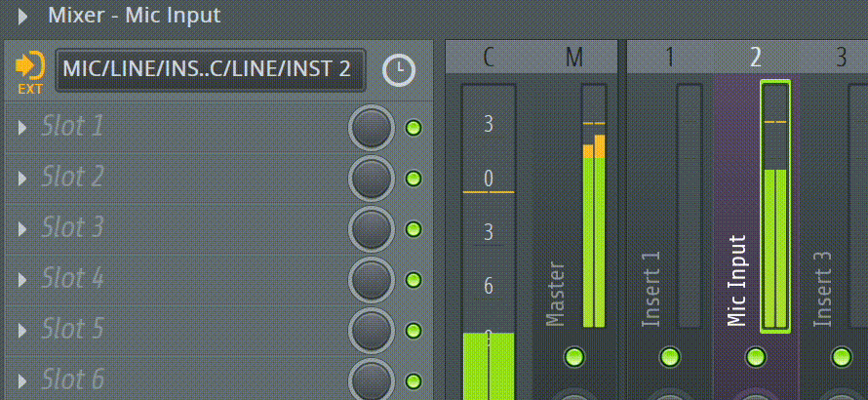Click the large current track dB meter
Screen dimensions: 868x400
pyautogui.click(x=489, y=242)
